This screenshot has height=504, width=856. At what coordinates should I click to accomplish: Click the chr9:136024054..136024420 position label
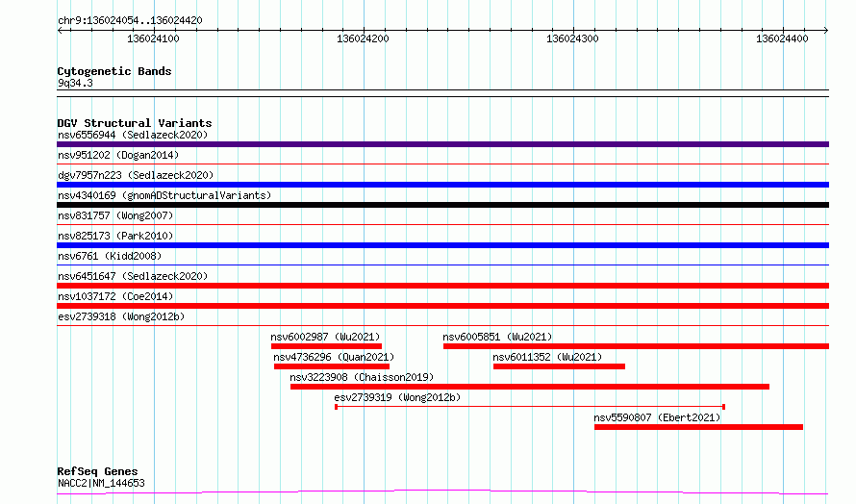[x=130, y=21]
